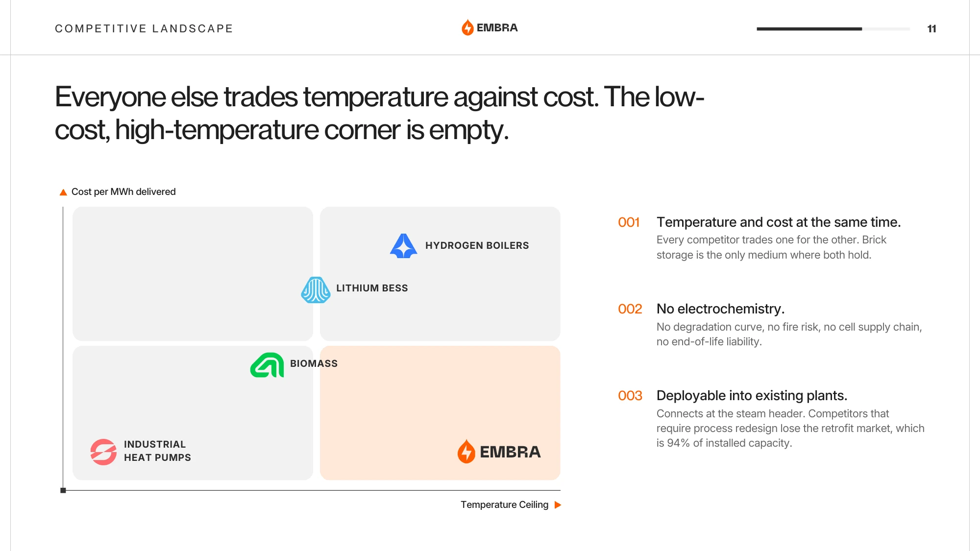
Task: Click the Temperature Ceiling right arrow
Action: click(558, 505)
